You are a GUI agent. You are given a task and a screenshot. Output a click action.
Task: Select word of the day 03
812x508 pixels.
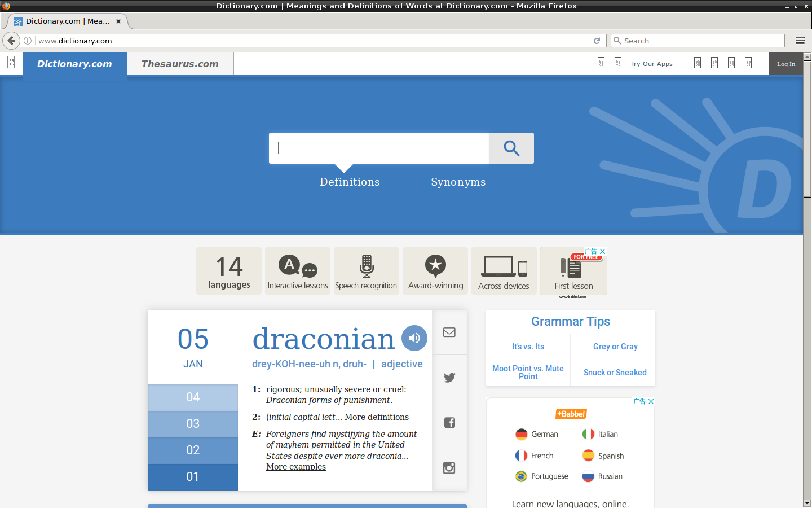pyautogui.click(x=193, y=424)
